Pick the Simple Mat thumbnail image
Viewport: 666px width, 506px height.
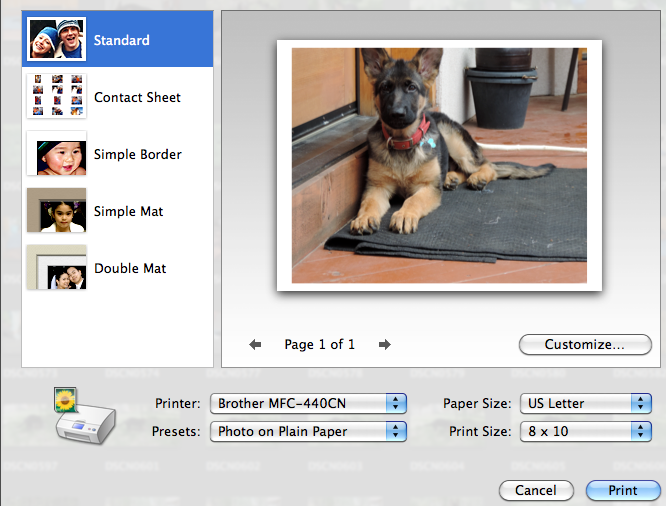tap(56, 210)
